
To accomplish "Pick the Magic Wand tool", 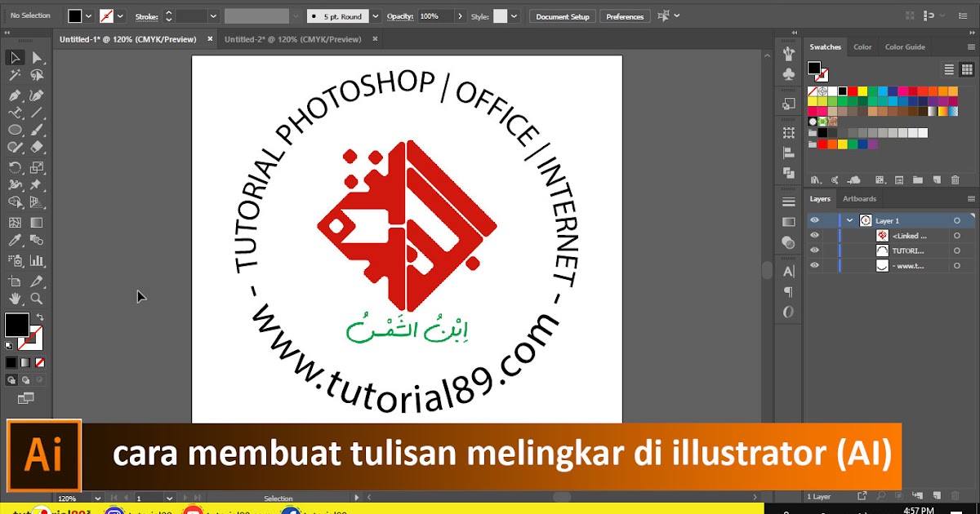I will (x=15, y=73).
